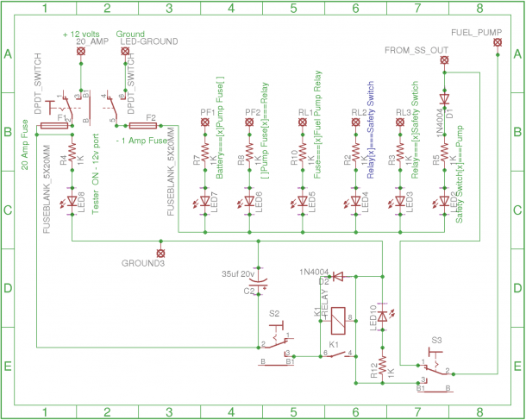Select the RL2 test point pad
The image size is (526, 420).
click(x=355, y=122)
